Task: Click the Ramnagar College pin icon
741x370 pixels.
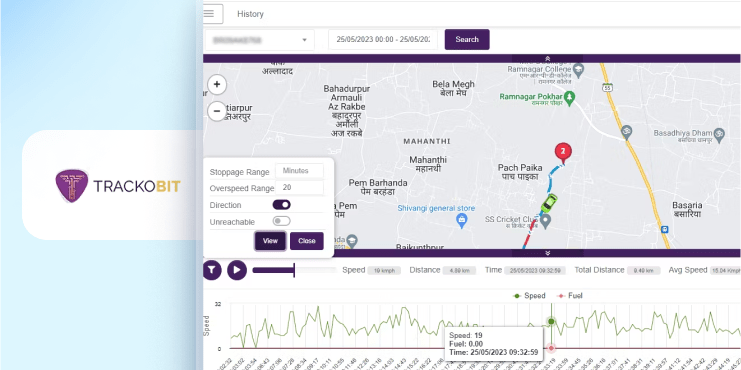Action: [x=578, y=70]
